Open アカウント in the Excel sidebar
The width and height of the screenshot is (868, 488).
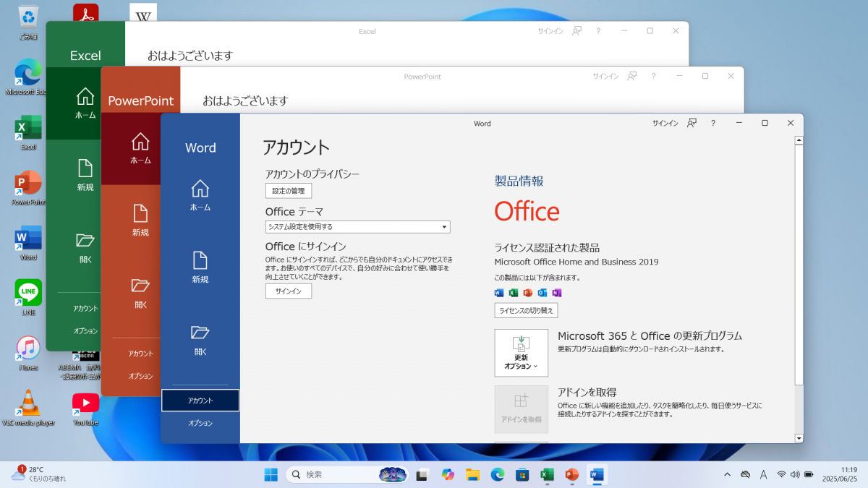(85, 308)
